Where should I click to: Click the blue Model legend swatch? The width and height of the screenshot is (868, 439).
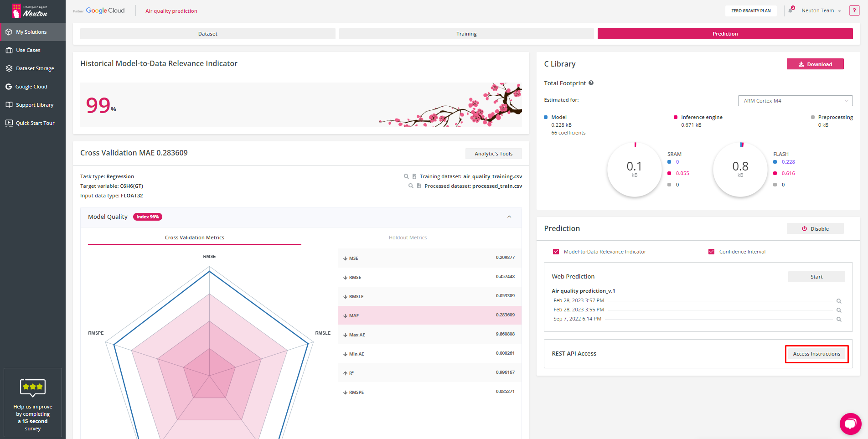(x=546, y=117)
